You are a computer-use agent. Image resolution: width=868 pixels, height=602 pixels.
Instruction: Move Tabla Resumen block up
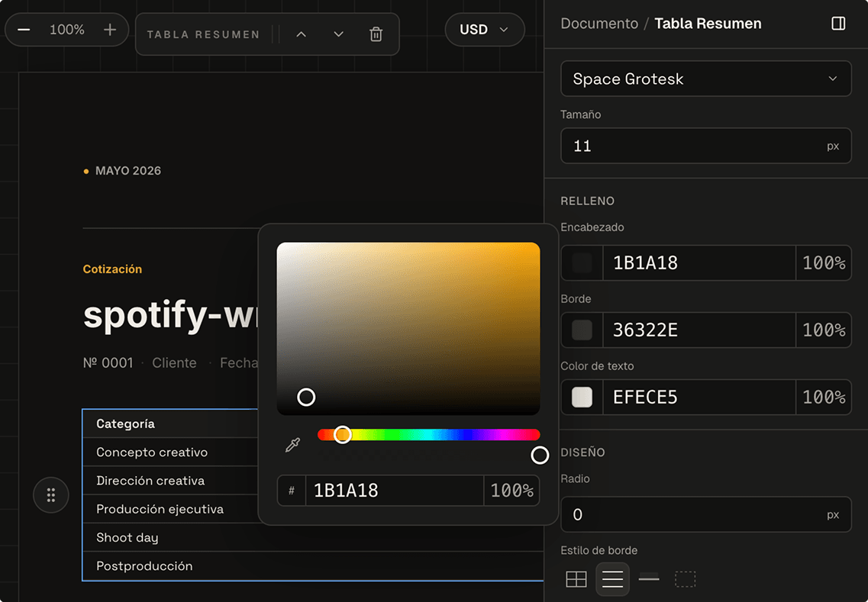[301, 34]
